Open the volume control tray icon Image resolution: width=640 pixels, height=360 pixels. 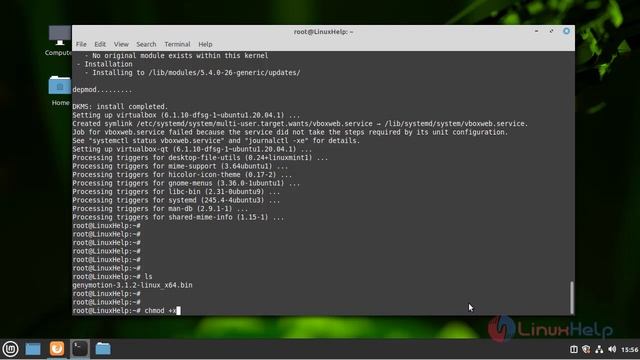click(612, 349)
